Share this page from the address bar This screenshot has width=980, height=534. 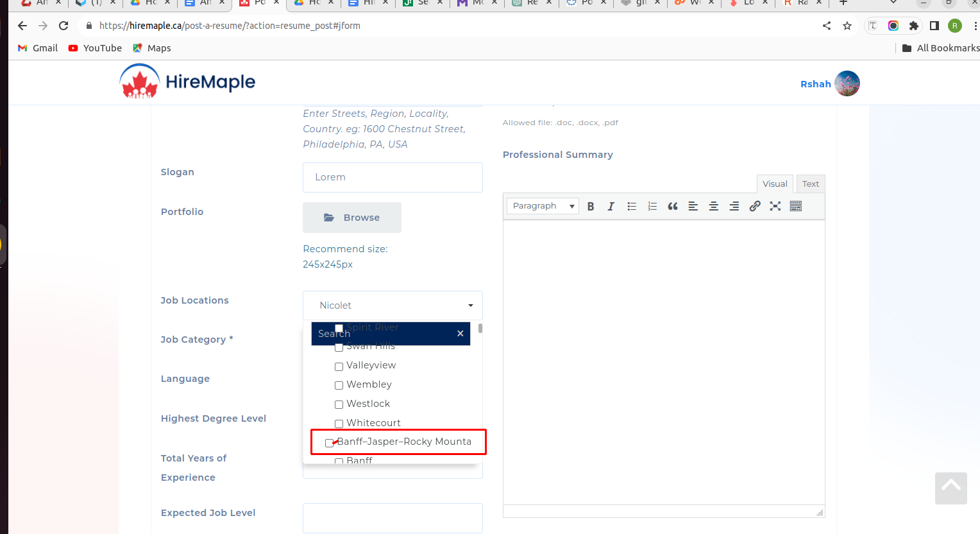click(x=827, y=26)
